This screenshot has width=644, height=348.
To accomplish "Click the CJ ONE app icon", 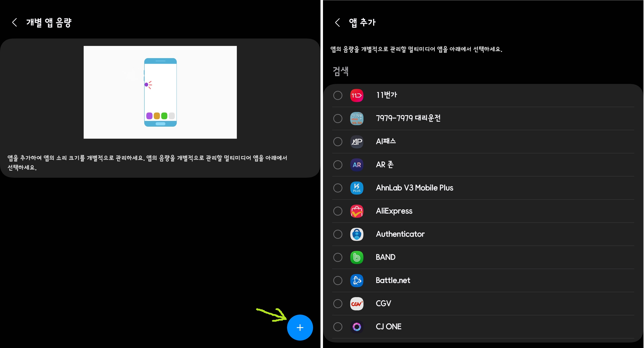I will click(357, 327).
